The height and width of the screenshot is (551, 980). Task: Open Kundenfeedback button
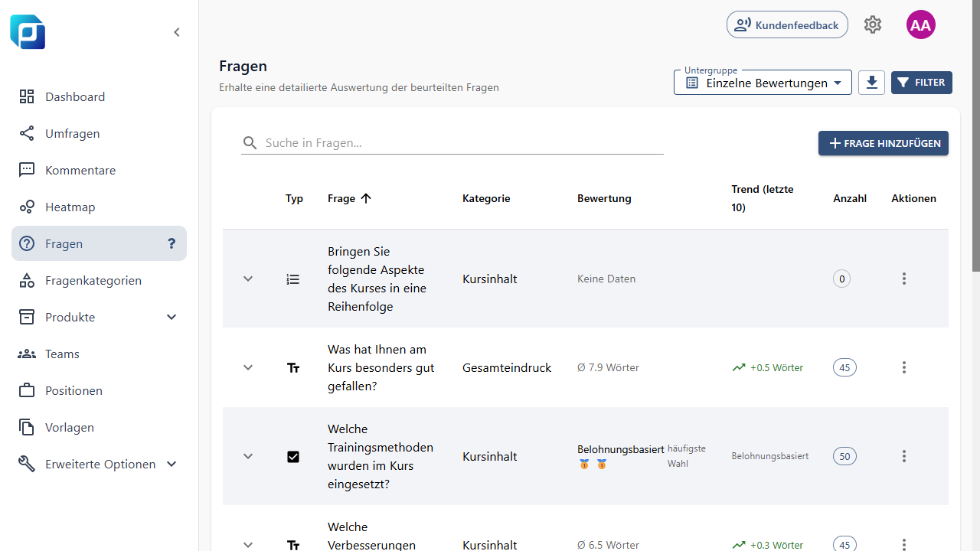pyautogui.click(x=787, y=24)
